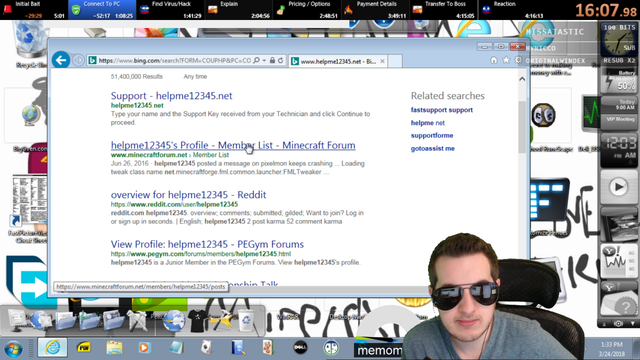Click the green reddit.com/user/helpme12345 URL
The width and height of the screenshot is (640, 360).
click(x=174, y=204)
